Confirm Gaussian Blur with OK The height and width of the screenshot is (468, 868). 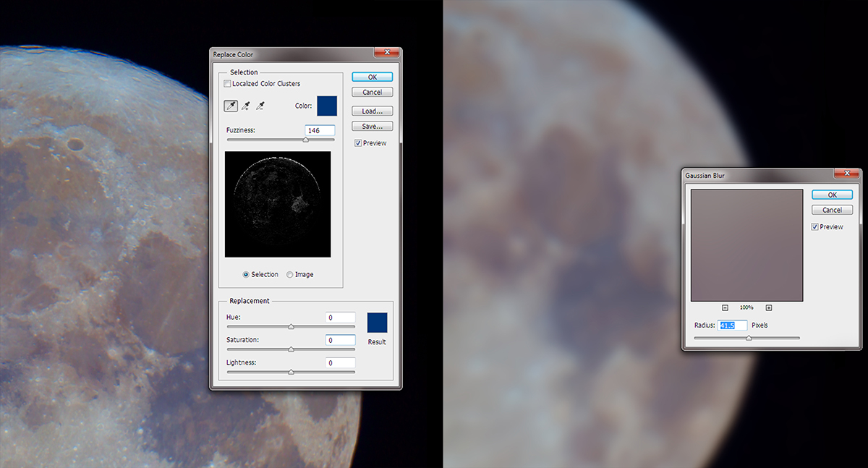832,195
